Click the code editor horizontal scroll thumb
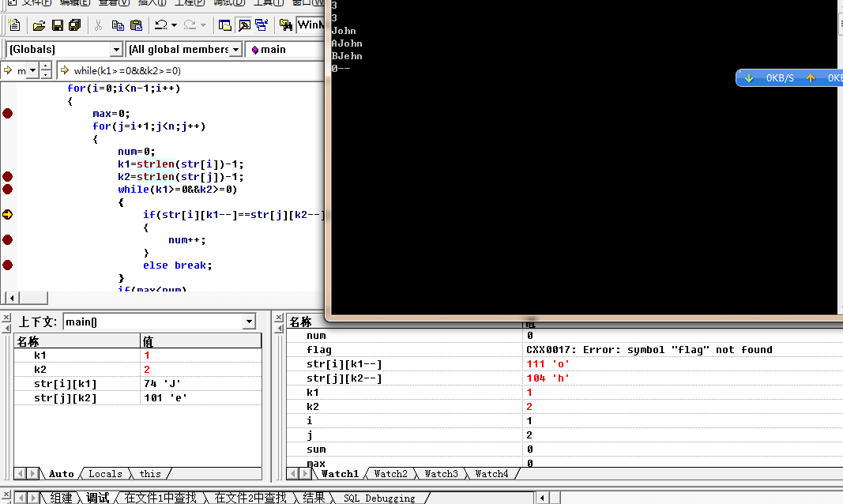Viewport: 843px width, 504px height. [x=33, y=298]
